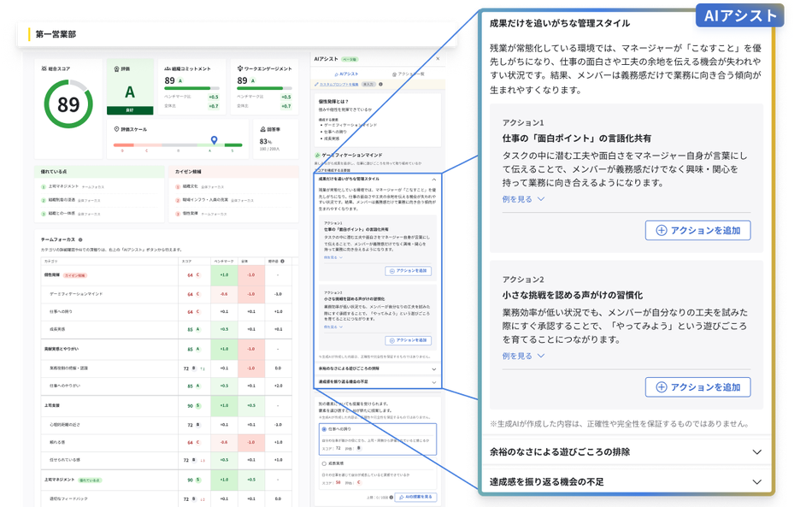This screenshot has height=507, width=812.
Task: Click the green 評価 A grade card
Action: (x=130, y=86)
